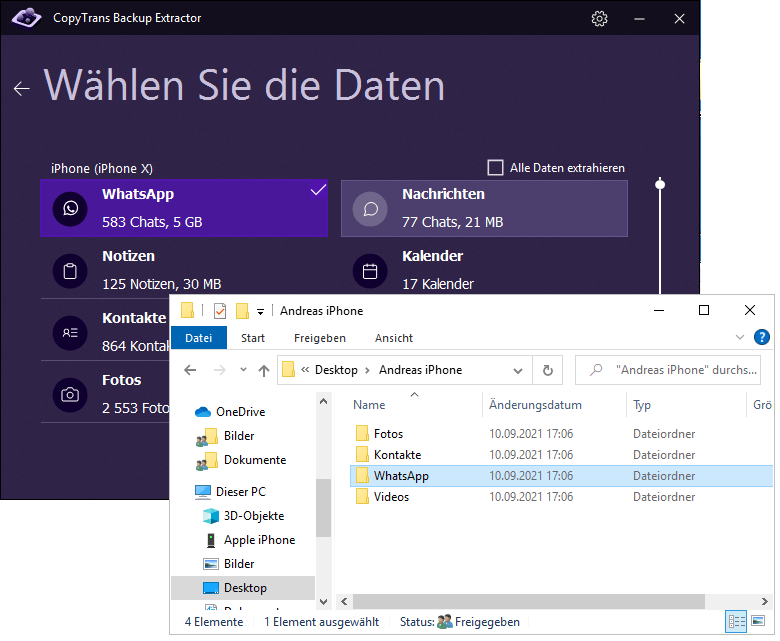Open 3D-Objekte in the navigation pane
The height and width of the screenshot is (641, 780).
[x=244, y=516]
